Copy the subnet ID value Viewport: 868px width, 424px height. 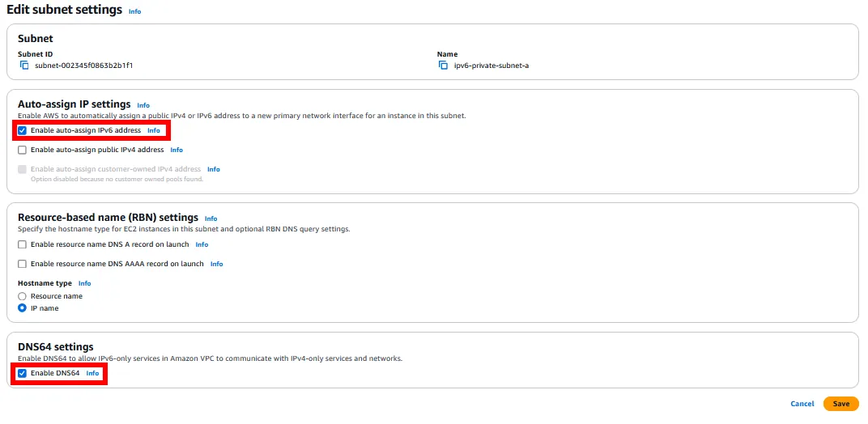click(x=24, y=65)
